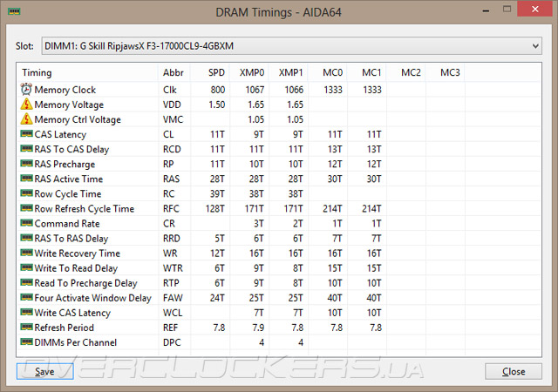This screenshot has height=392, width=558.
Task: Click the chip icon beside Refresh Period
Action: coord(26,327)
